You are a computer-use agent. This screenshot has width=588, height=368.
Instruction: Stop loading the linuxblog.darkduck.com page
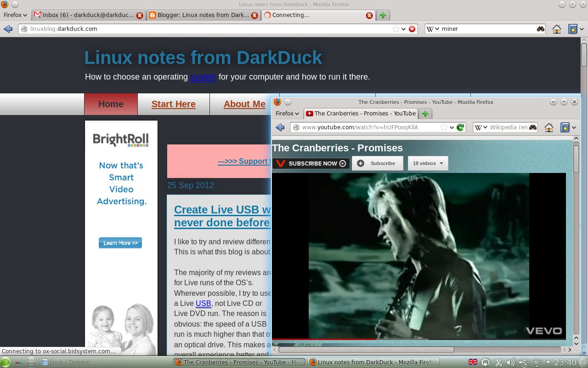coord(412,29)
